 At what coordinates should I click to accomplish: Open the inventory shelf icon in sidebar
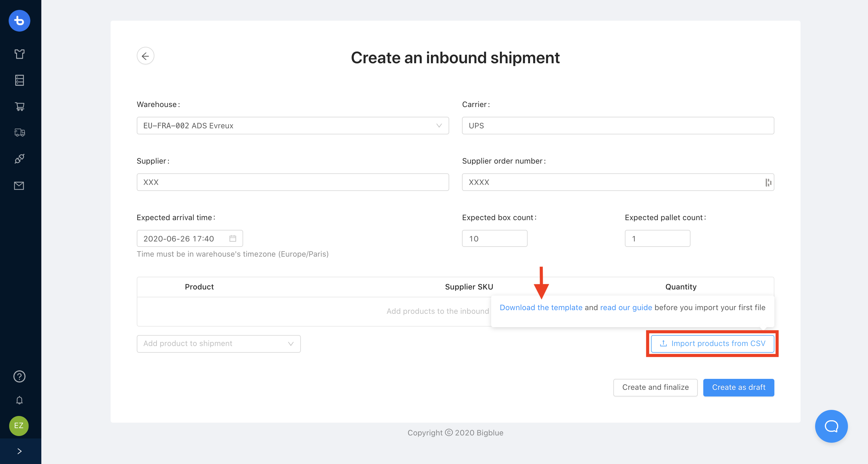coord(19,80)
